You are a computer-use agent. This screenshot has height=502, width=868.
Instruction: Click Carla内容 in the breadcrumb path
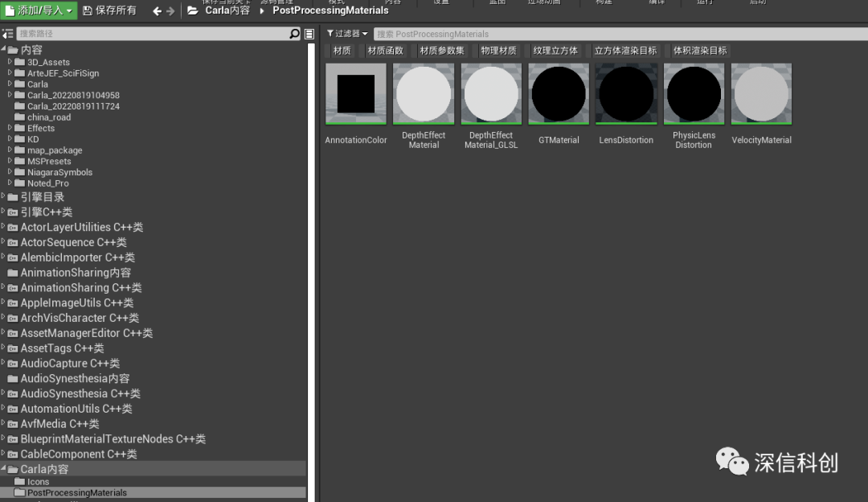[x=227, y=10]
